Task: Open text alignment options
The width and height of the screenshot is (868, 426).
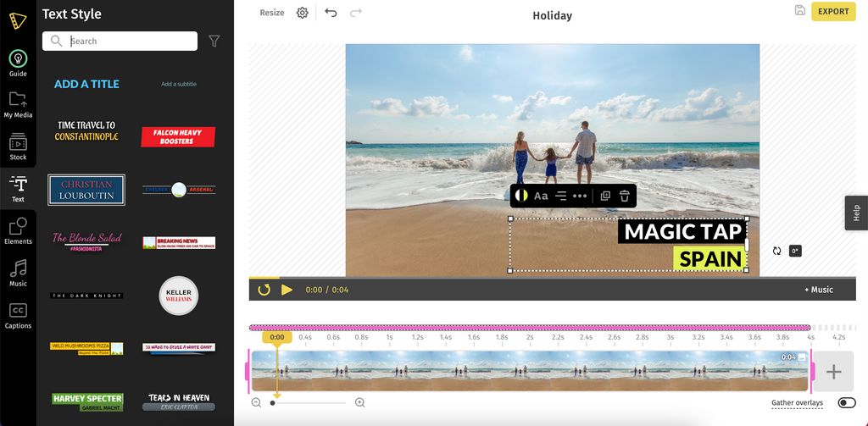Action: pos(561,196)
